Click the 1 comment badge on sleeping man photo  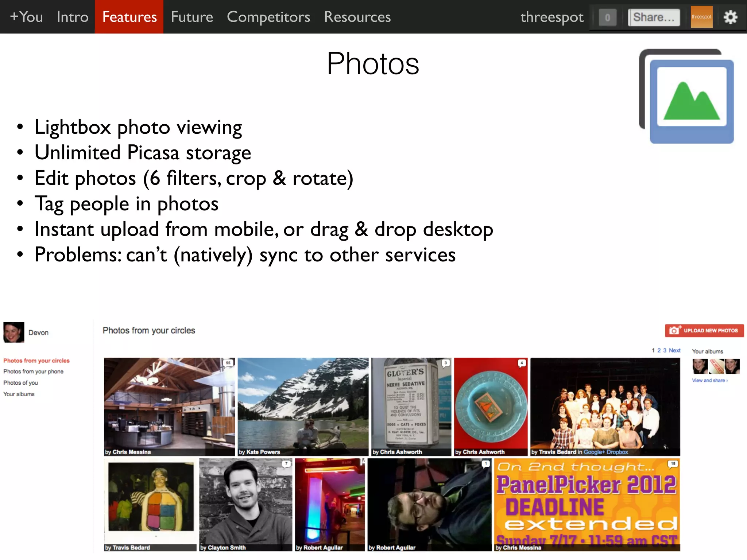click(x=485, y=464)
